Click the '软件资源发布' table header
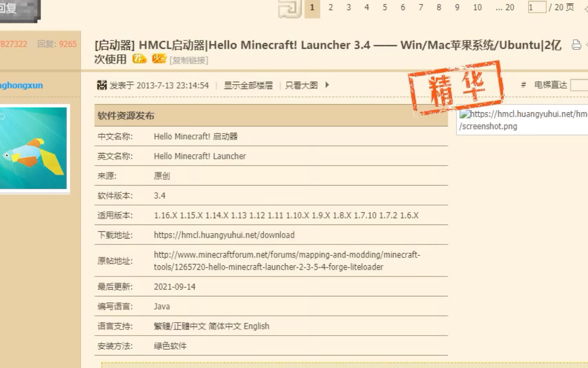The height and width of the screenshot is (368, 588). [x=271, y=116]
